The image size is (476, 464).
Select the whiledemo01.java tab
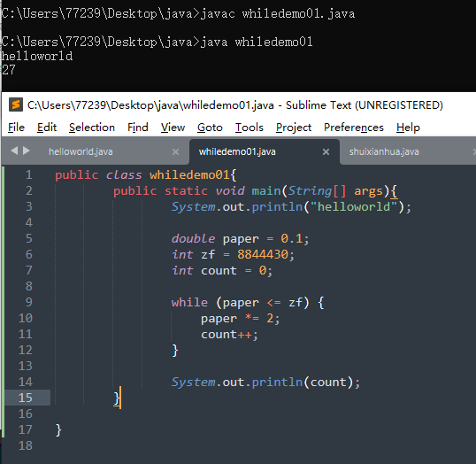[237, 151]
